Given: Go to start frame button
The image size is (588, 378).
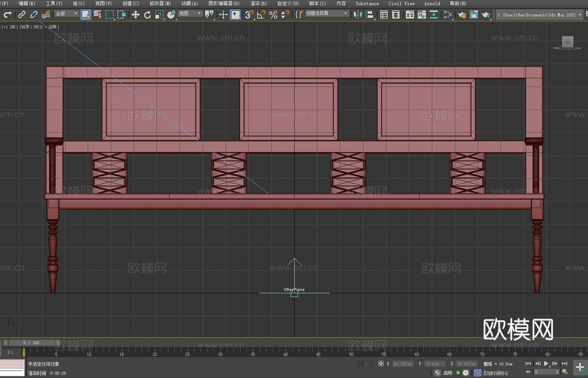Looking at the screenshot, I should 528,364.
